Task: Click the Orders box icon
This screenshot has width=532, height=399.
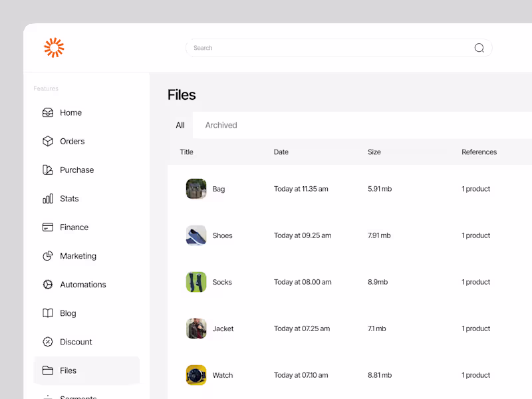Action: [48, 141]
